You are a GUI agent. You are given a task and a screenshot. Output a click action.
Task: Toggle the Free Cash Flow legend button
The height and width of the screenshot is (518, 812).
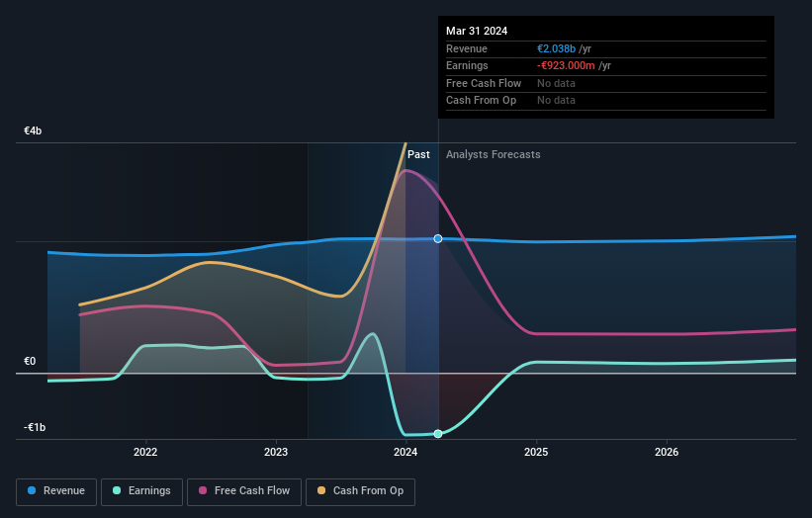pos(244,491)
